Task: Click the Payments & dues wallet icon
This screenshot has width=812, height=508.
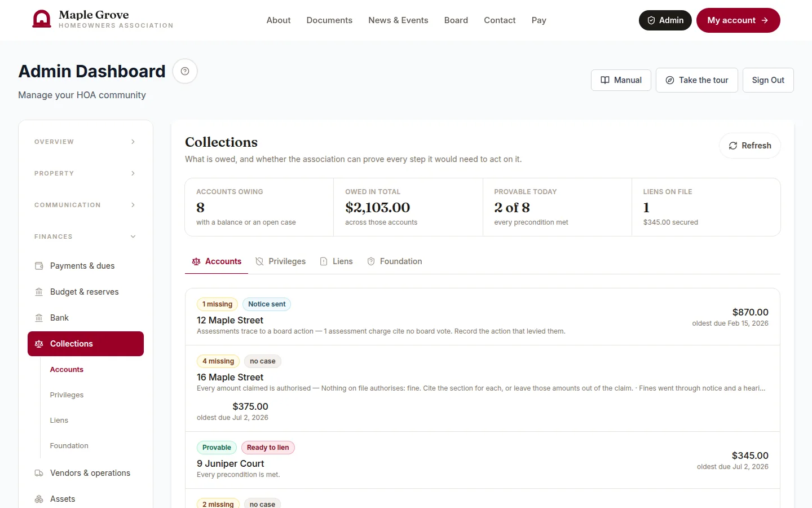Action: pos(39,266)
